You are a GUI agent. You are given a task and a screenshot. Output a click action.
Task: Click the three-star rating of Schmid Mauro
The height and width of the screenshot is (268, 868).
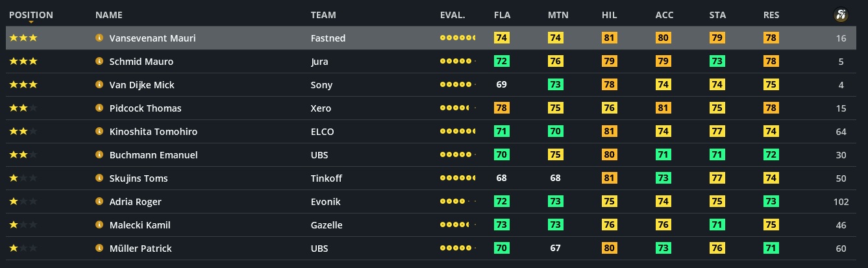coord(23,62)
